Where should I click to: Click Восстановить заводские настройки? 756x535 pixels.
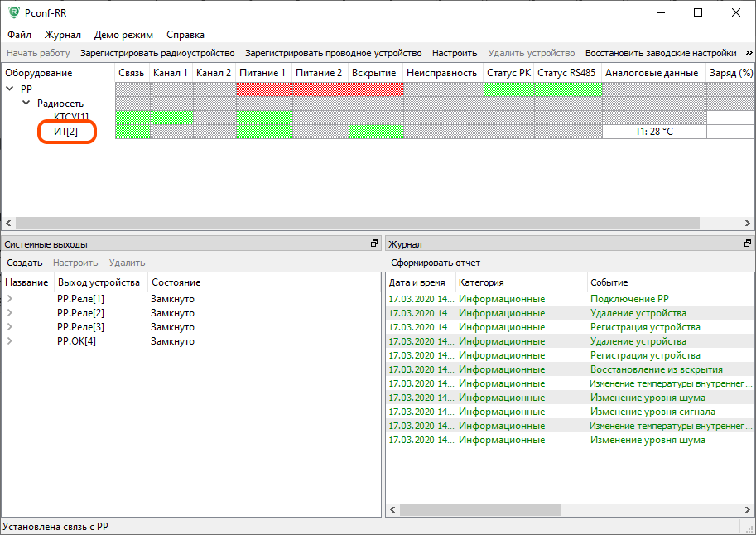tap(661, 53)
